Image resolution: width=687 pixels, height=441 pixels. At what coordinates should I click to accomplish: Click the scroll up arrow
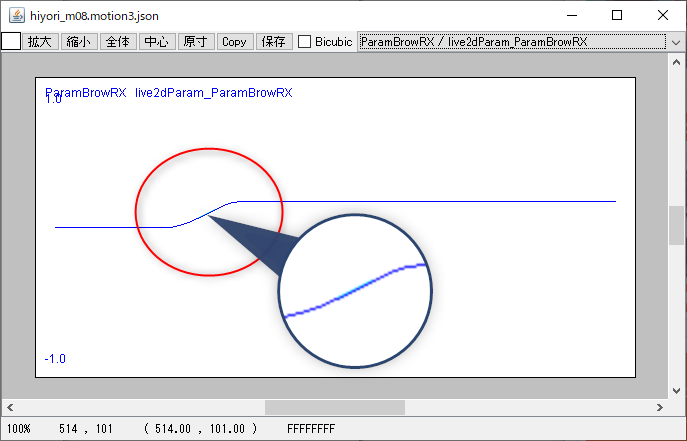[x=676, y=60]
